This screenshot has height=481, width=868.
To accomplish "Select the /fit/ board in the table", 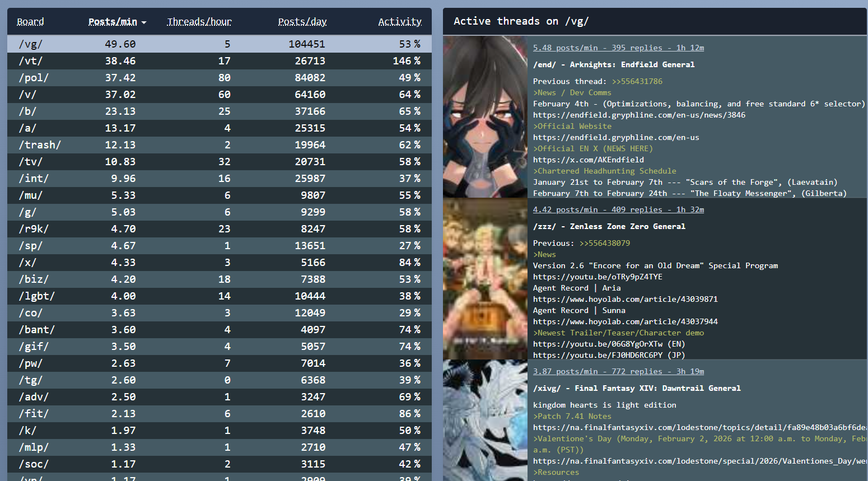I will 220,413.
